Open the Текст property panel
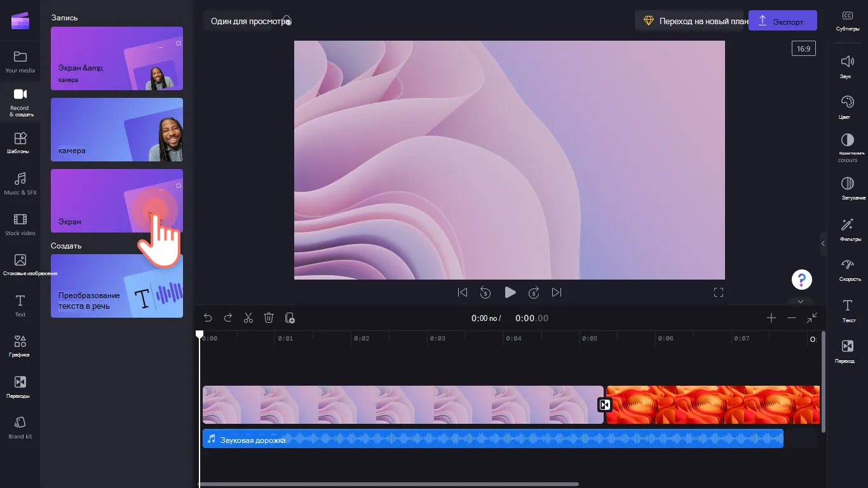Viewport: 868px width, 488px height. (848, 311)
